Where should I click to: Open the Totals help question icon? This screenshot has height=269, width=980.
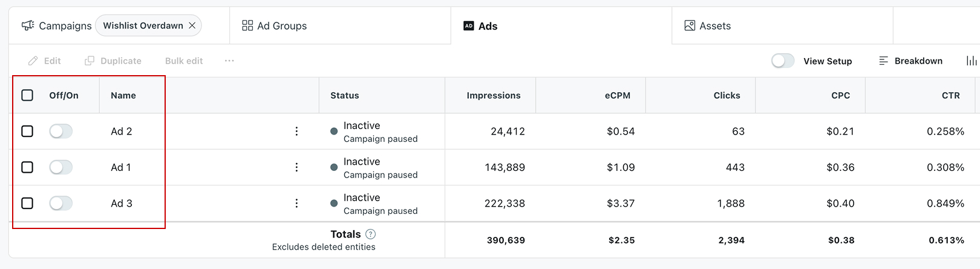coord(371,234)
